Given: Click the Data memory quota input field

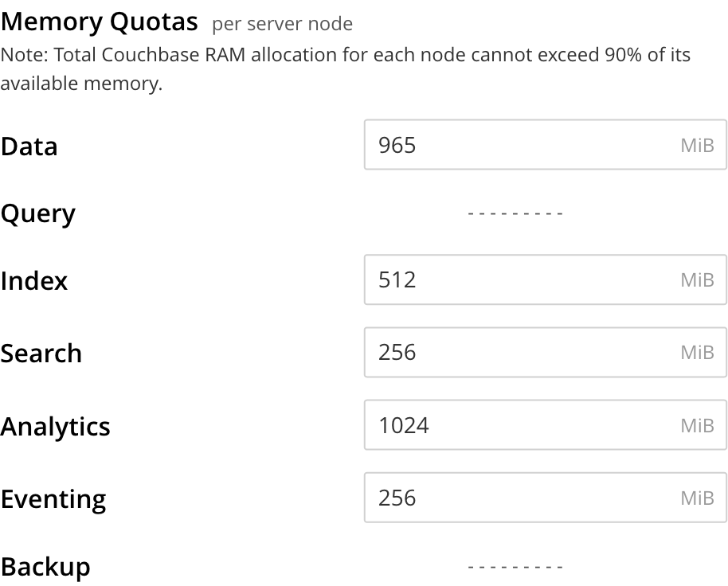Looking at the screenshot, I should click(518, 145).
